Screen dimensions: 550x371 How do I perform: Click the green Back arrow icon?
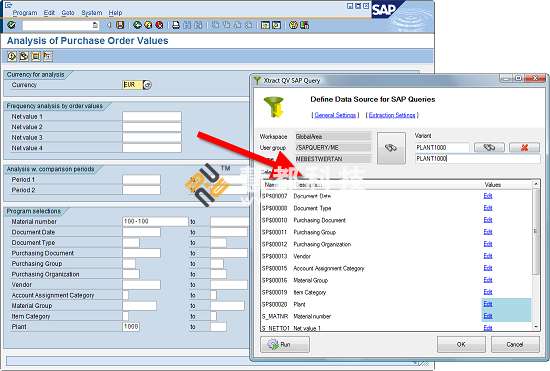pyautogui.click(x=137, y=25)
